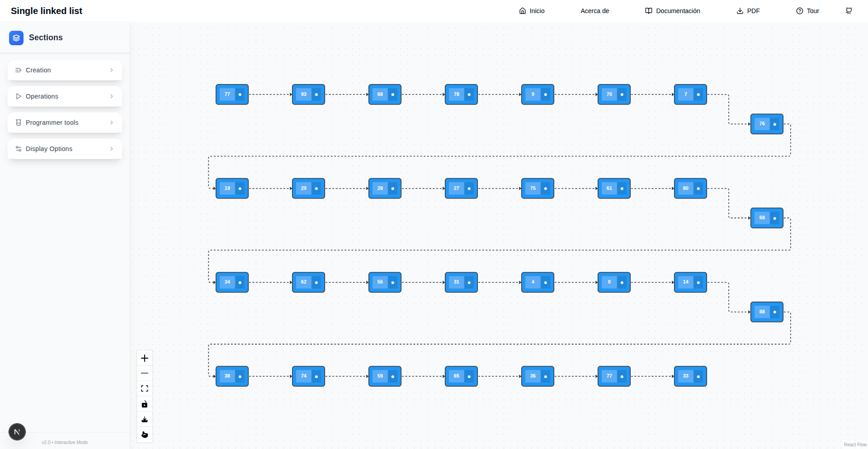This screenshot has height=449, width=868.
Task: Open the round N avatar button
Action: pos(17,432)
